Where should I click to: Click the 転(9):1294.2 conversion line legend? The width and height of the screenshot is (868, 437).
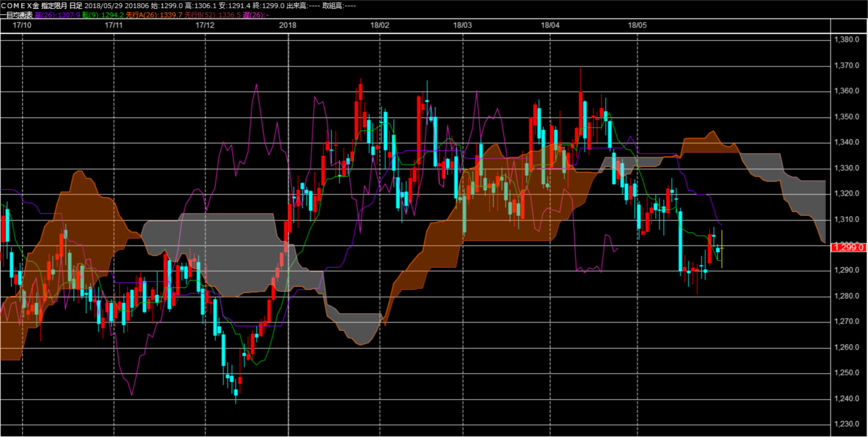point(103,14)
